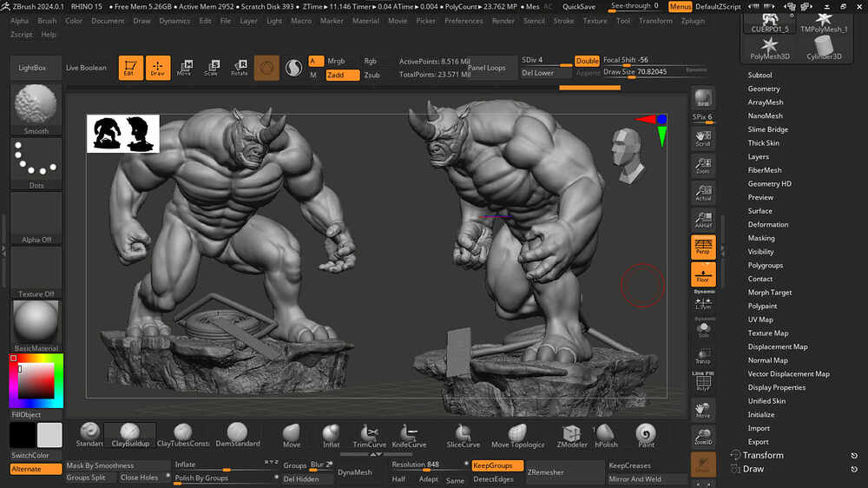The height and width of the screenshot is (488, 868).
Task: Expand the Transform palette at the bottom right
Action: point(763,455)
